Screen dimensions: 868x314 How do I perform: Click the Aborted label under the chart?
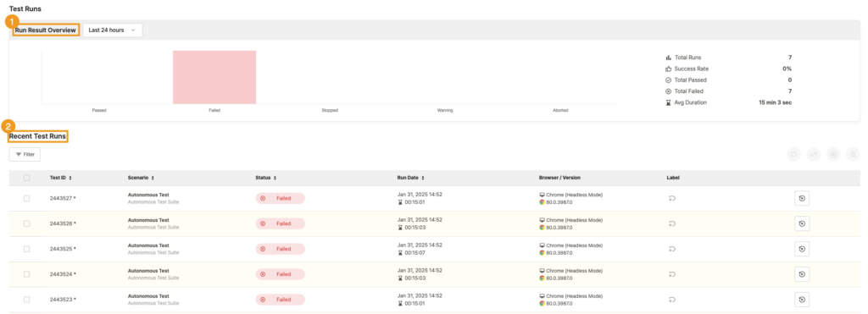click(560, 110)
